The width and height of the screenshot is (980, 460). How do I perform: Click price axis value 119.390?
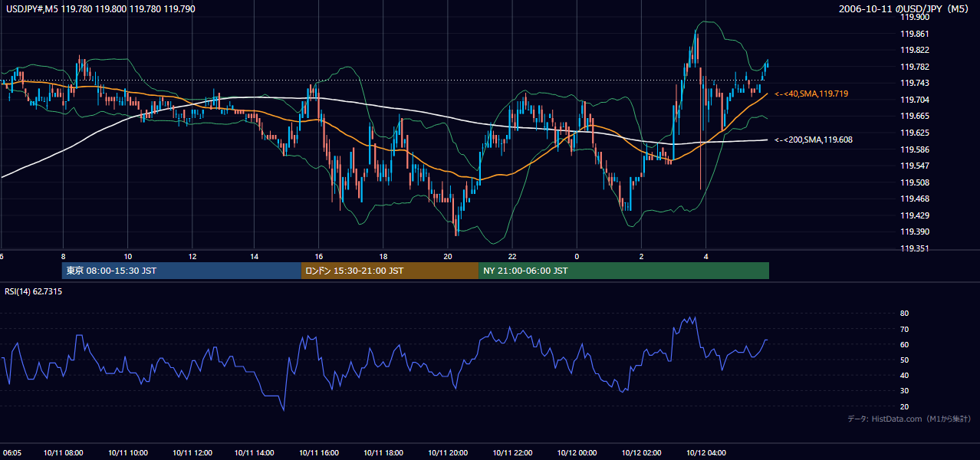click(x=913, y=232)
